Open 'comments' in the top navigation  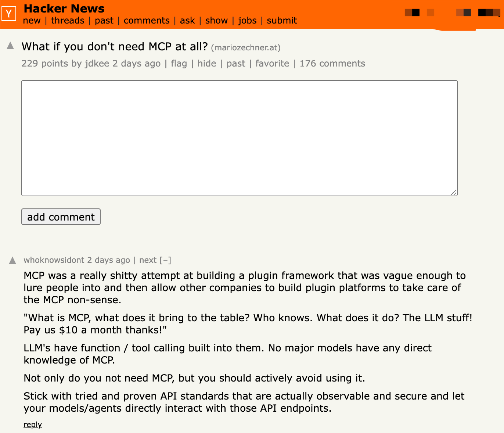pos(147,21)
